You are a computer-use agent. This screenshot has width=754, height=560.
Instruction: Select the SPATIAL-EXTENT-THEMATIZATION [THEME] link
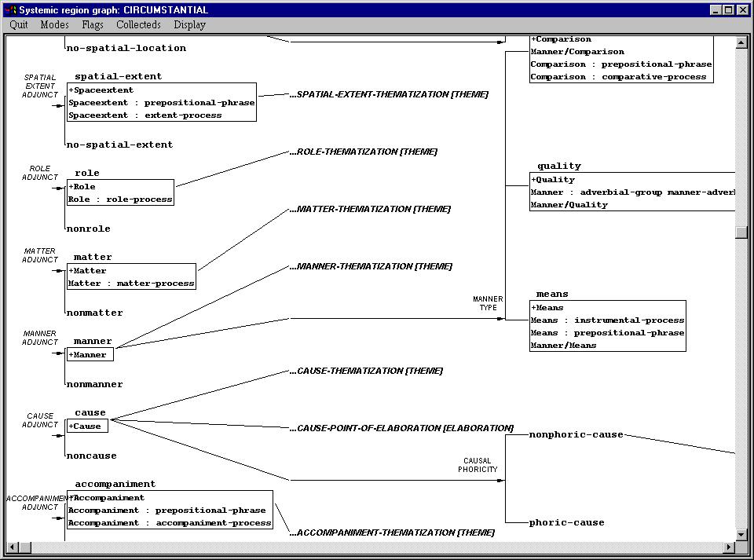(389, 94)
